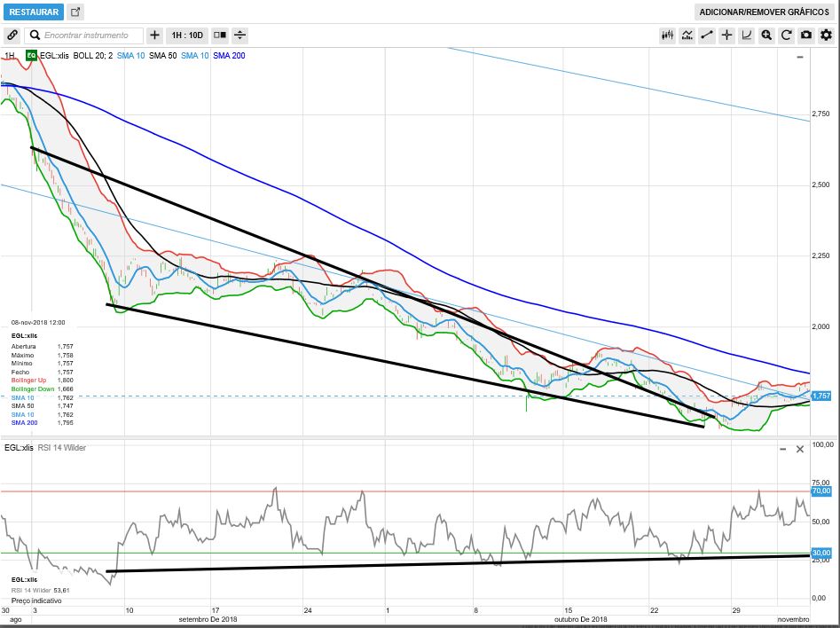Viewport: 840px width, 628px height.
Task: Close the RSI indicator pane
Action: [800, 449]
